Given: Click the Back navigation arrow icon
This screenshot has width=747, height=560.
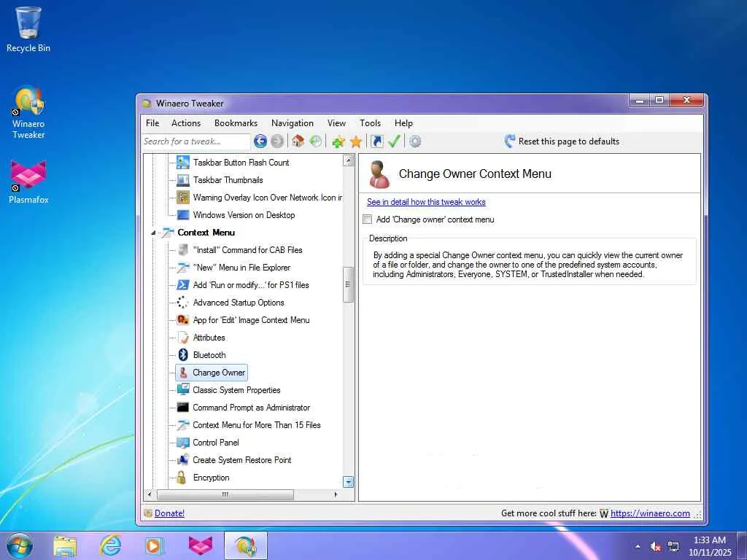Looking at the screenshot, I should pos(260,141).
